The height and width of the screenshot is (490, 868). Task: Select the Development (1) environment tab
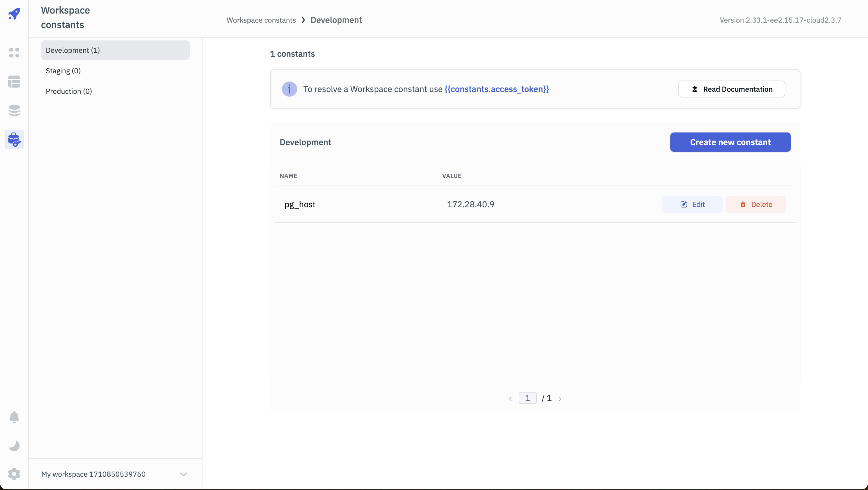click(x=115, y=50)
